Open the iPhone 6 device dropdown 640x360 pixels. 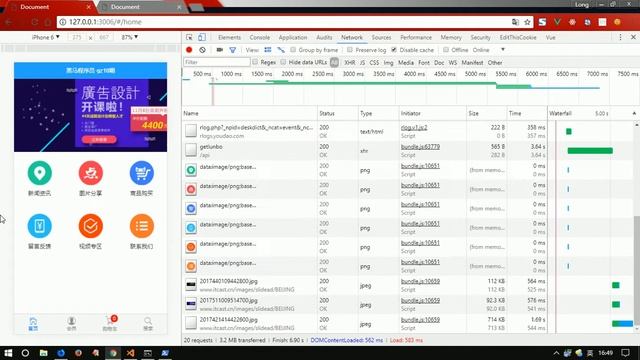coord(46,37)
